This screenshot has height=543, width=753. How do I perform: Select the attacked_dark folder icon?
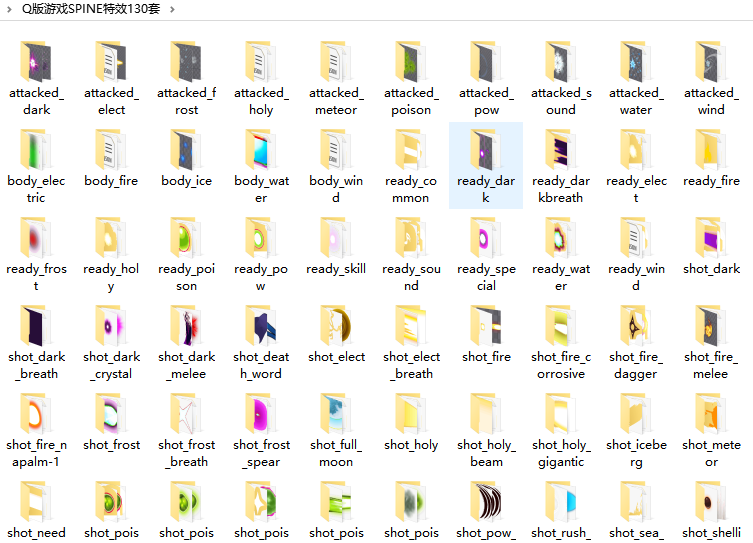point(36,63)
